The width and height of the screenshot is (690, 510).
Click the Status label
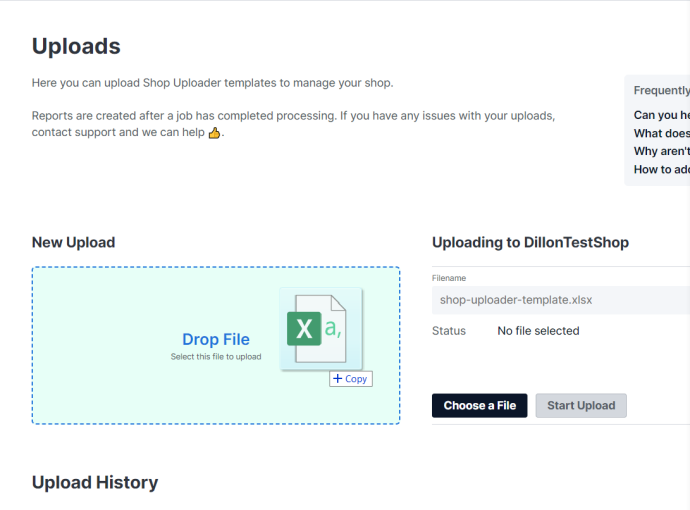pyautogui.click(x=449, y=331)
